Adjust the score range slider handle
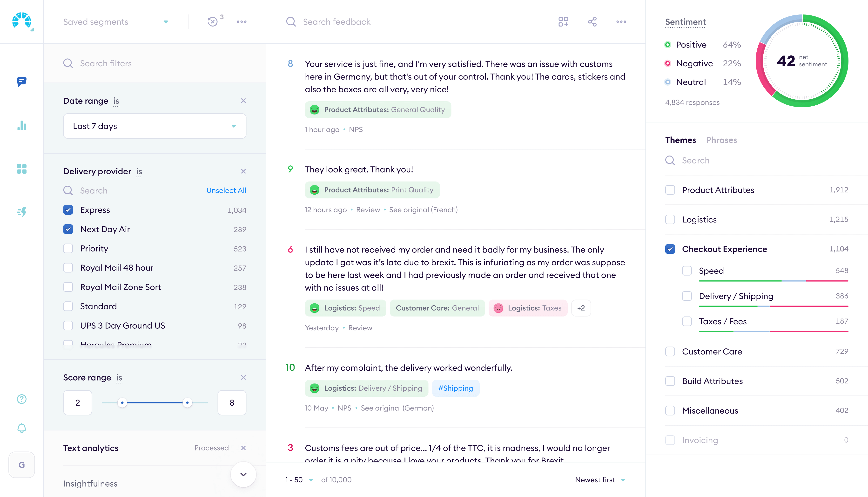This screenshot has width=868, height=497. pyautogui.click(x=187, y=403)
